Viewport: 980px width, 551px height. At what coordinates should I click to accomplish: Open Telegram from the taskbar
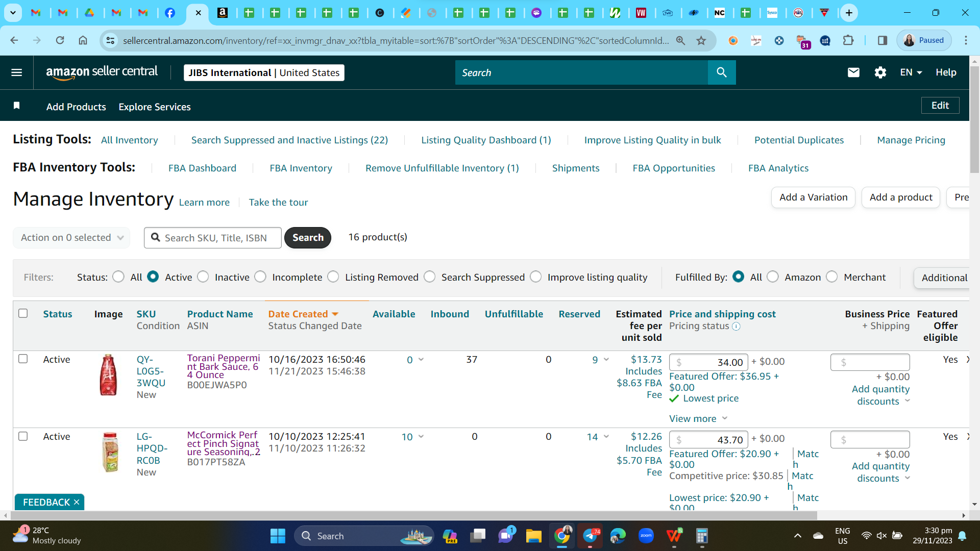click(590, 536)
